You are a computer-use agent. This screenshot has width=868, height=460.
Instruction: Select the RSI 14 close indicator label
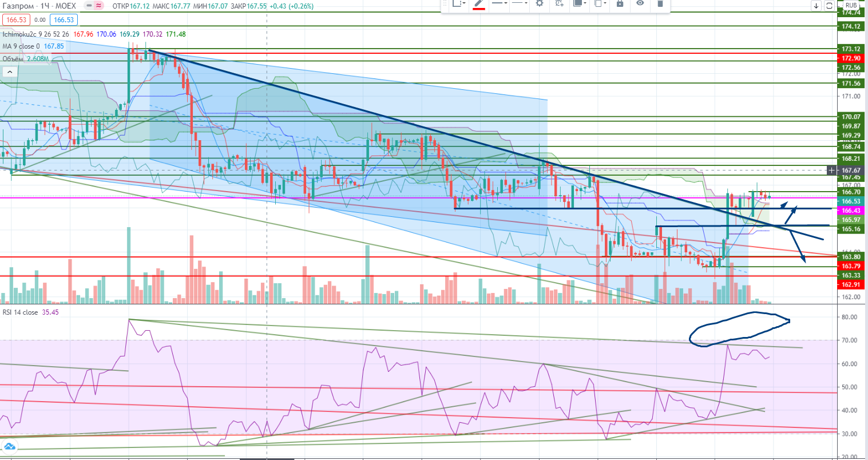(21, 312)
